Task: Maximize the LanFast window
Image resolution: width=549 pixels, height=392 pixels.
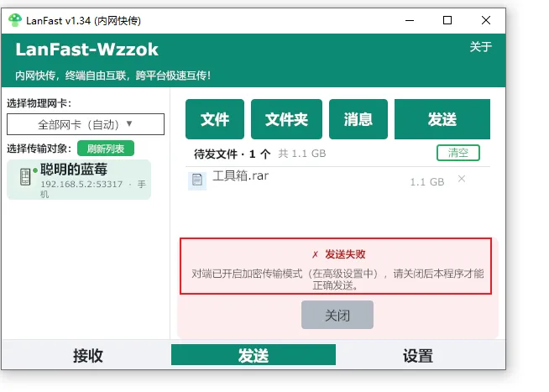Action: [447, 20]
